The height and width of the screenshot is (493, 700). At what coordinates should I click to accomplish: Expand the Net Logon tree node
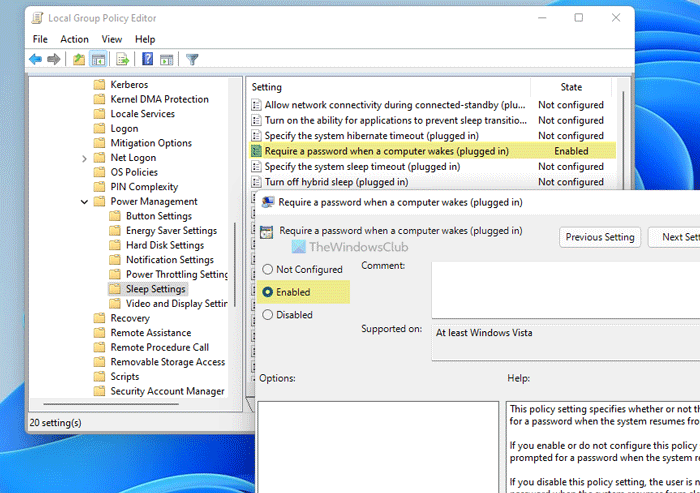click(x=84, y=158)
